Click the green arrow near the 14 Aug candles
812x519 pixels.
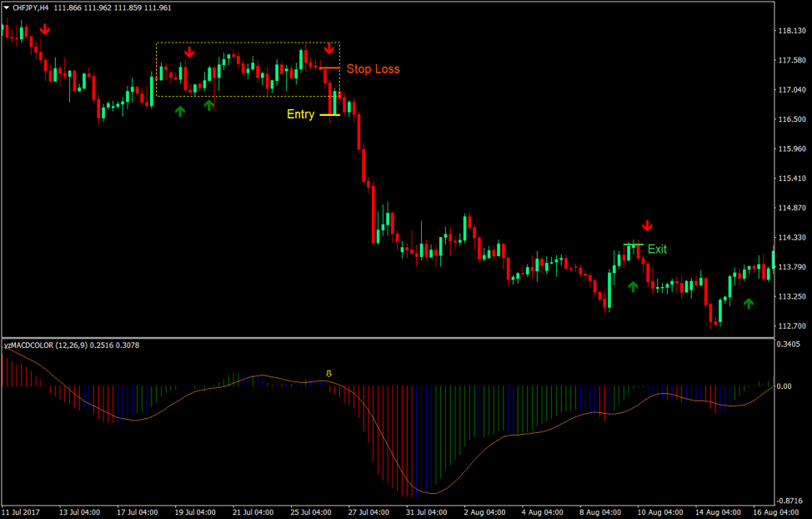click(749, 305)
